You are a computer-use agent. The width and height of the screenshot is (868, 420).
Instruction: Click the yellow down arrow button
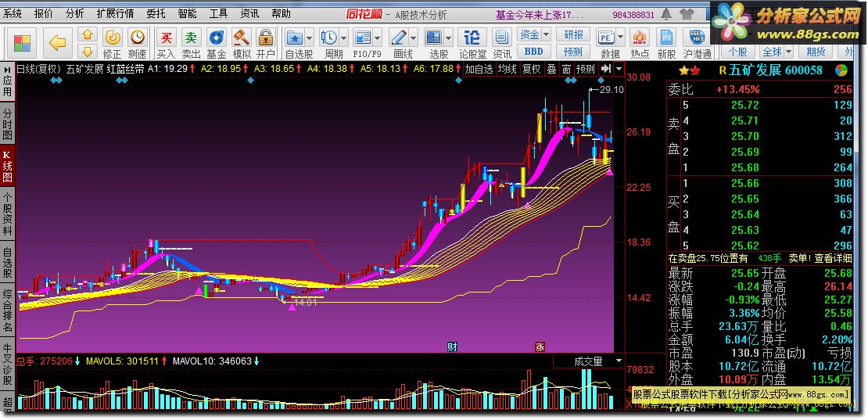pos(87,52)
